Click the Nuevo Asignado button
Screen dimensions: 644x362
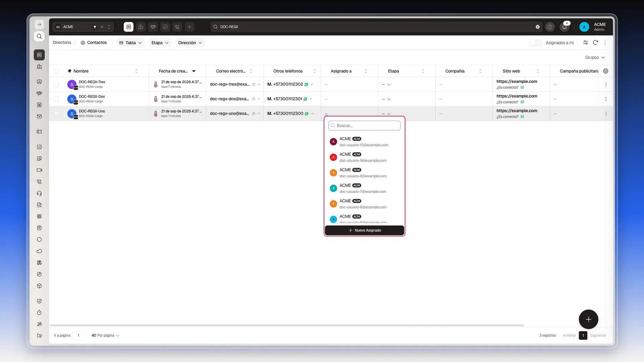coord(364,230)
